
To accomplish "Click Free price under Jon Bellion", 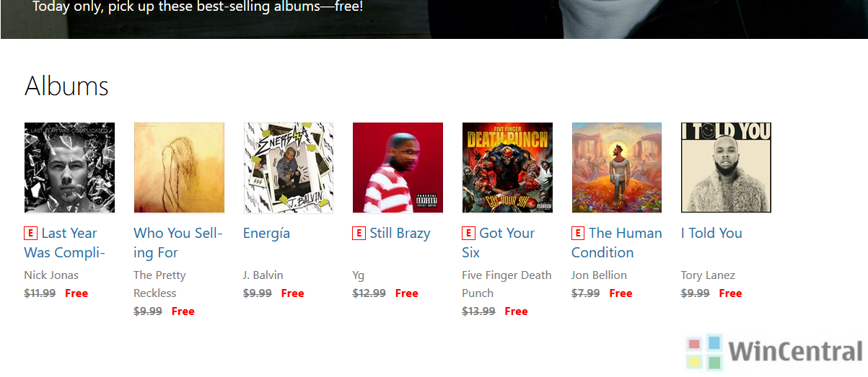I will point(621,293).
